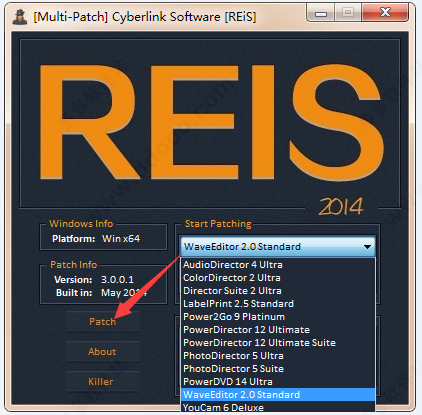Image resolution: width=422 pixels, height=415 pixels.
Task: Click the WaveEditor 2.0 Standard combo box field
Action: pyautogui.click(x=278, y=247)
